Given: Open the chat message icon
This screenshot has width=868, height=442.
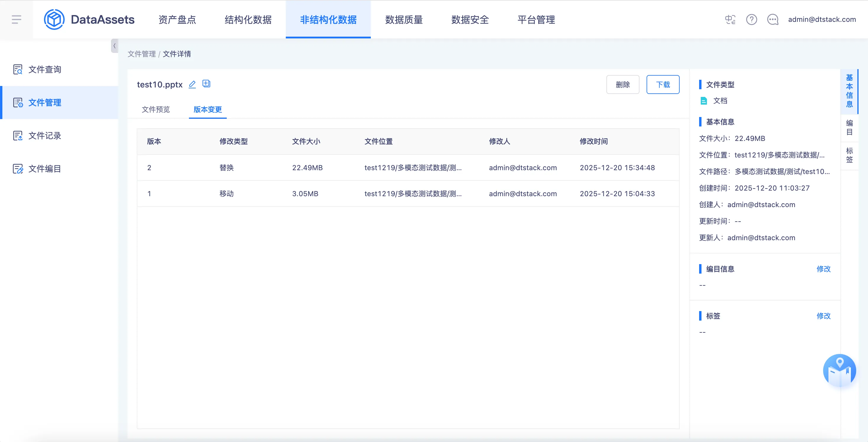Looking at the screenshot, I should tap(773, 19).
